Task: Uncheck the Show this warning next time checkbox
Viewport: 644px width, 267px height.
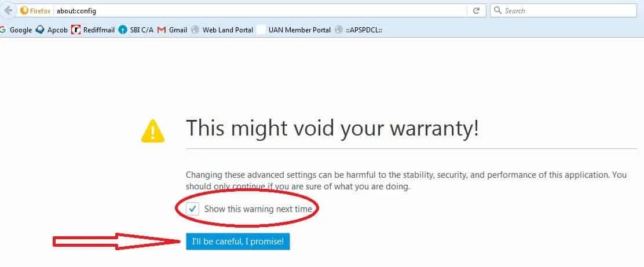Action: point(192,209)
